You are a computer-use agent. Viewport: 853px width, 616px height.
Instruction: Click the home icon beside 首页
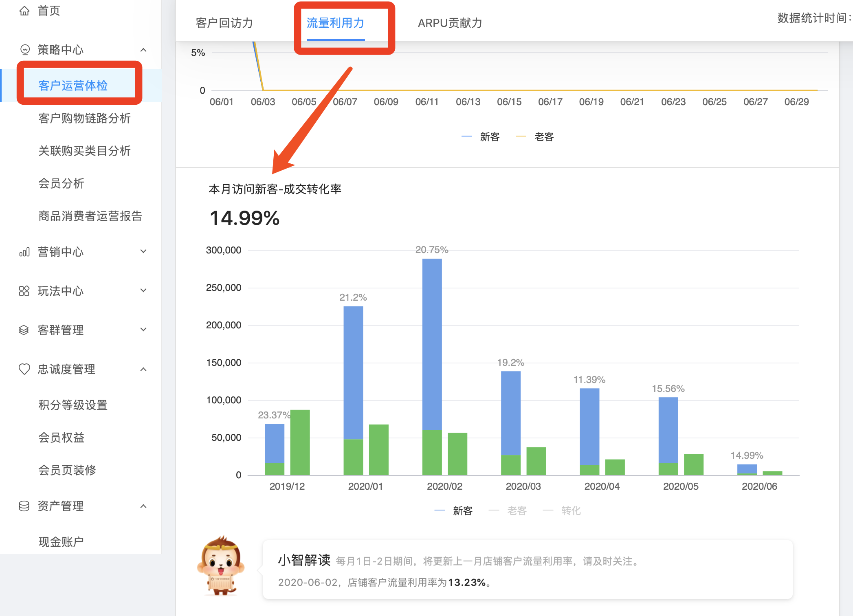[24, 11]
